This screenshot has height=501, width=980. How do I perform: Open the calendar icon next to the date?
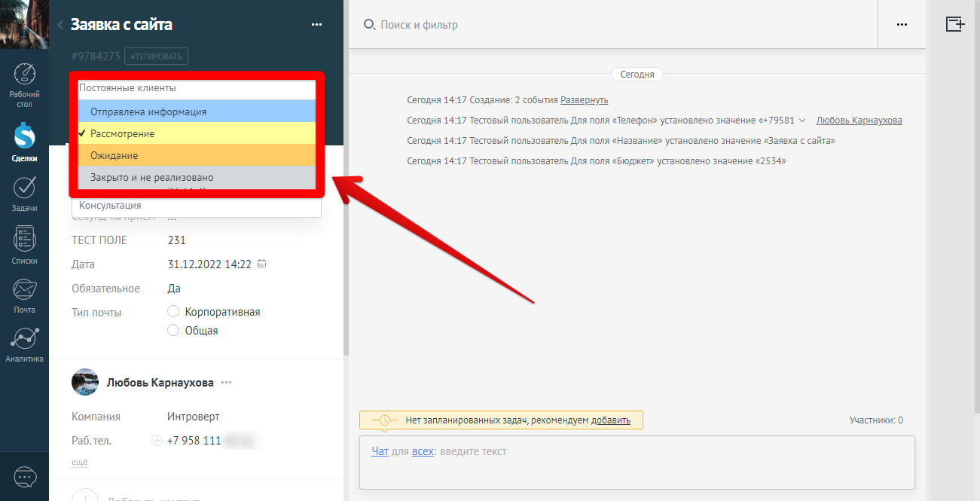pos(261,264)
